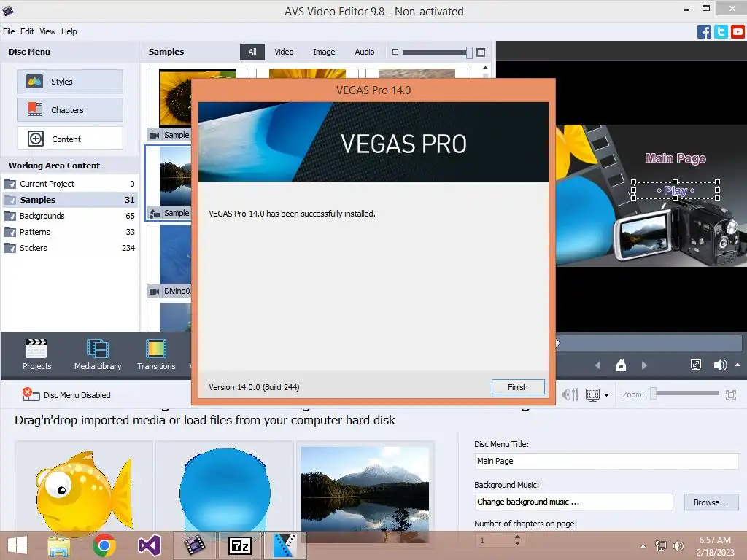Go to next menu page arrow
This screenshot has height=560, width=747.
pos(644,365)
